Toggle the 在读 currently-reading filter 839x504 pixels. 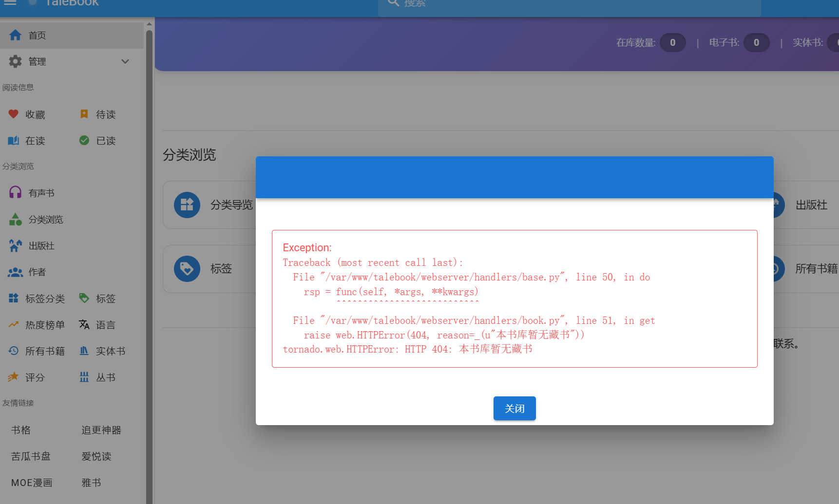pyautogui.click(x=14, y=140)
